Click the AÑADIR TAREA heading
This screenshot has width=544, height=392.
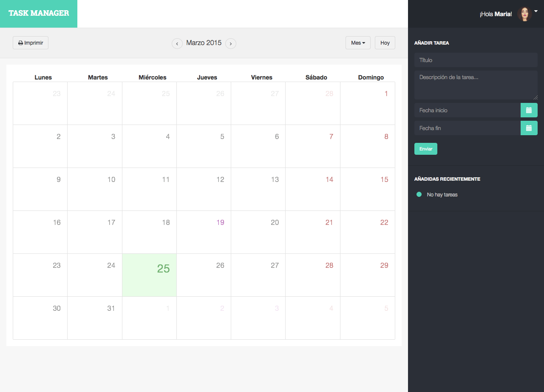pyautogui.click(x=432, y=43)
